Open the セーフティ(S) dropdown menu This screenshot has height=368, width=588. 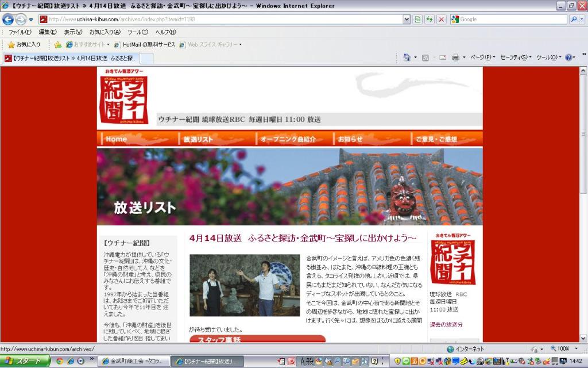pos(515,57)
